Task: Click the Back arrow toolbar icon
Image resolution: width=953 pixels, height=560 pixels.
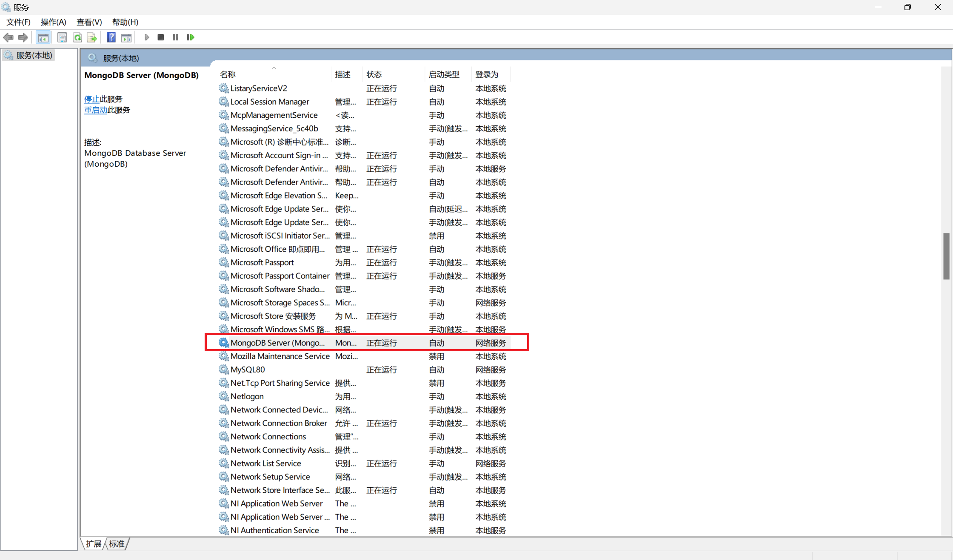Action: click(x=8, y=37)
